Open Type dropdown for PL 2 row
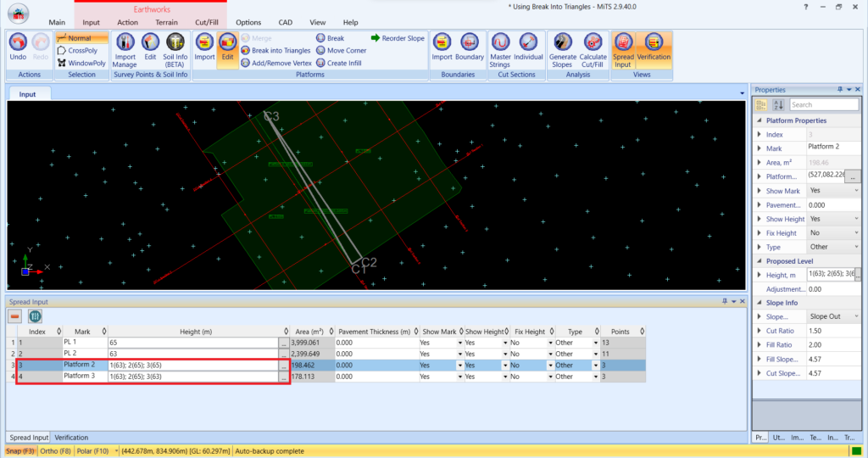This screenshot has width=868, height=458. [x=596, y=354]
